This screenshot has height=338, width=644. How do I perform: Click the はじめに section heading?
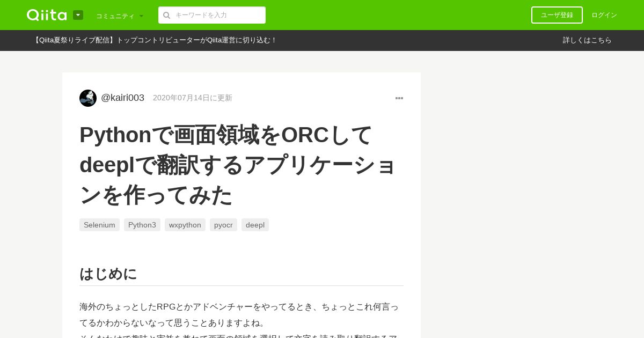tap(108, 274)
